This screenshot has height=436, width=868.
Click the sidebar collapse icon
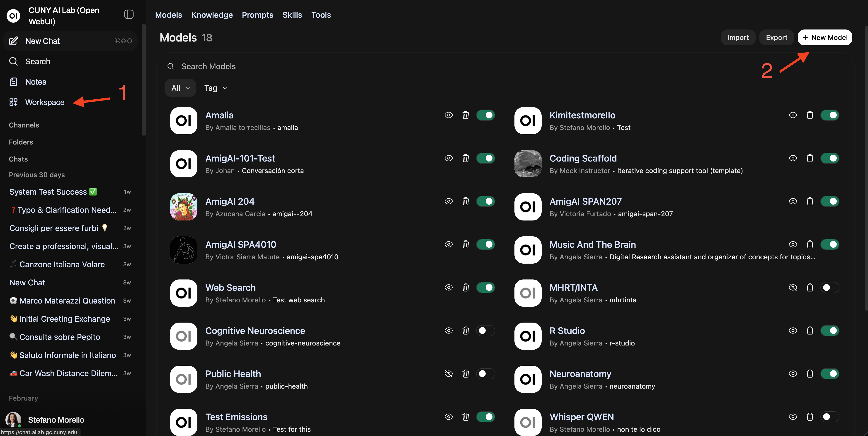pos(128,15)
